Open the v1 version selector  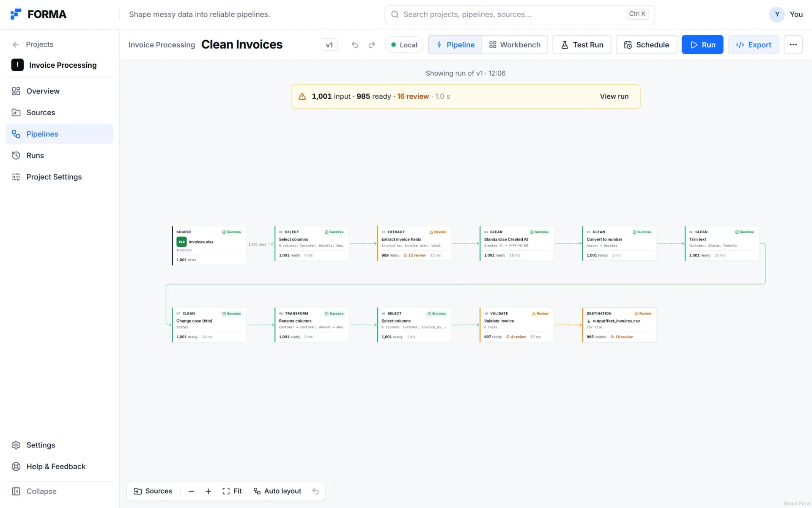coord(329,45)
